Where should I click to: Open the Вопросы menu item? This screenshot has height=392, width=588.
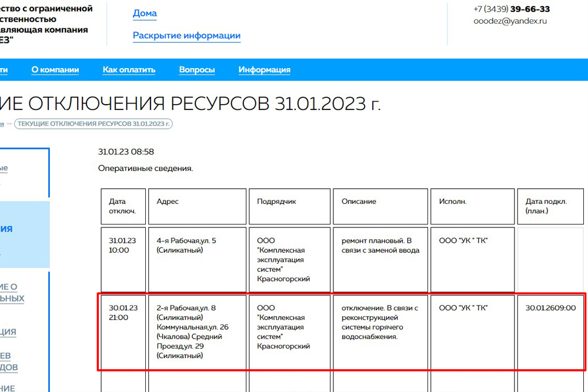197,70
